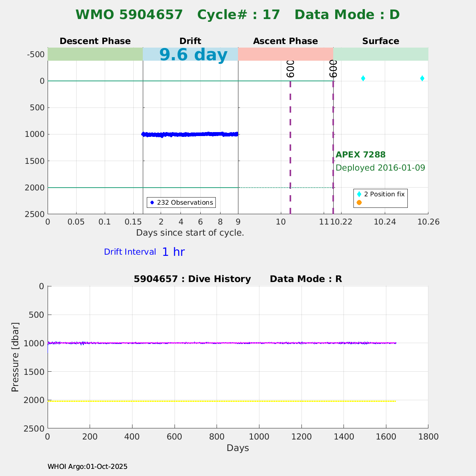Click the first cyan position fix diamond
The image size is (476, 476).
[363, 79]
